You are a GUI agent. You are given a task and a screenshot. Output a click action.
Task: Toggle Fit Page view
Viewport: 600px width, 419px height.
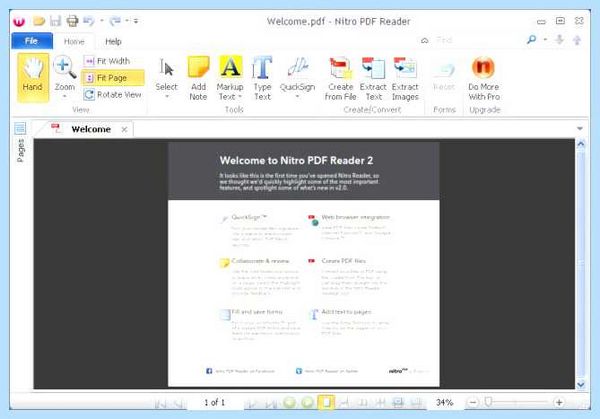coord(112,78)
